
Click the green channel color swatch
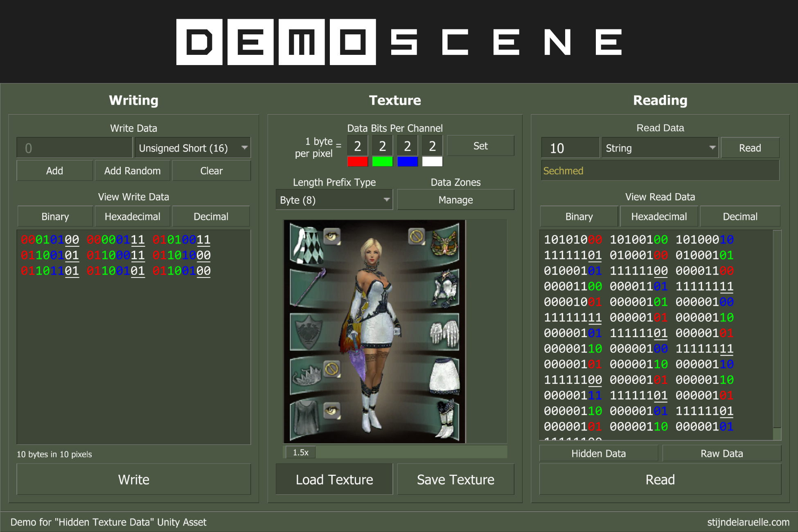[x=382, y=162]
